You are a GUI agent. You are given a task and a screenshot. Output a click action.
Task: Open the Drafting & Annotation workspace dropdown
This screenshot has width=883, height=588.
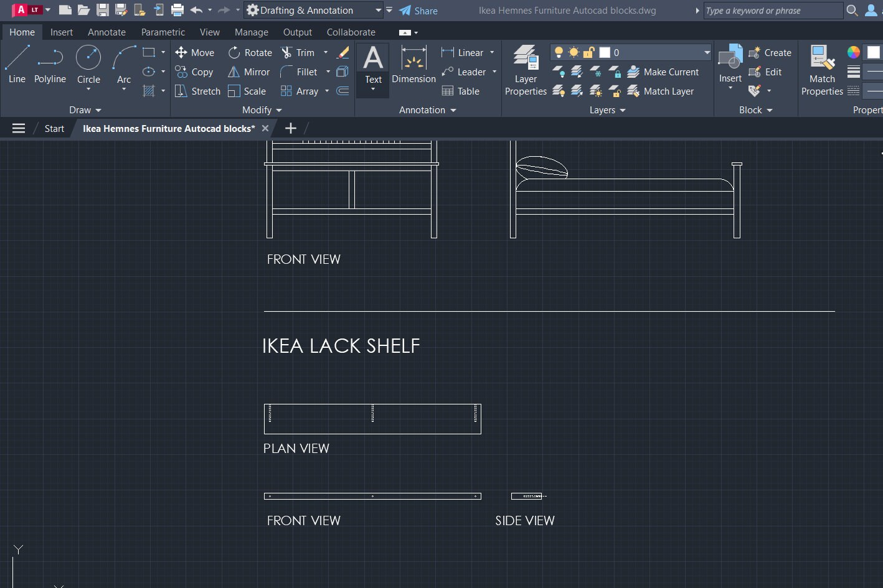coord(379,10)
